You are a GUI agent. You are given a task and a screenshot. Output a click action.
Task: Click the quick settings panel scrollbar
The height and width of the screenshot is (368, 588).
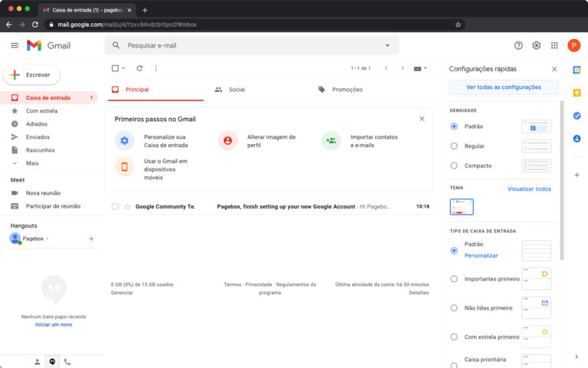561,180
